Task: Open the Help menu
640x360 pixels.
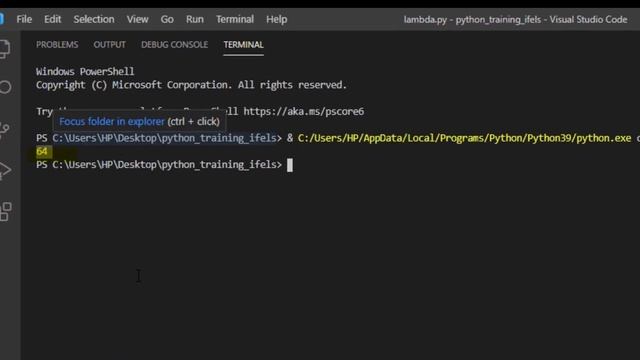Action: tap(276, 19)
